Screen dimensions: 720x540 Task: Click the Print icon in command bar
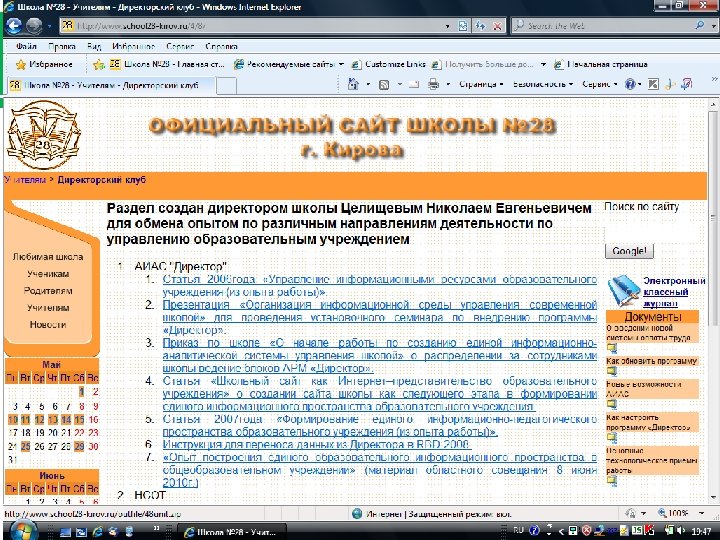pyautogui.click(x=433, y=84)
